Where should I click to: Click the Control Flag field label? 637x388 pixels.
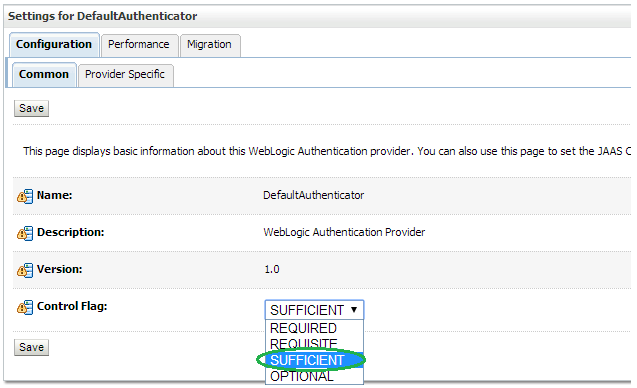72,306
